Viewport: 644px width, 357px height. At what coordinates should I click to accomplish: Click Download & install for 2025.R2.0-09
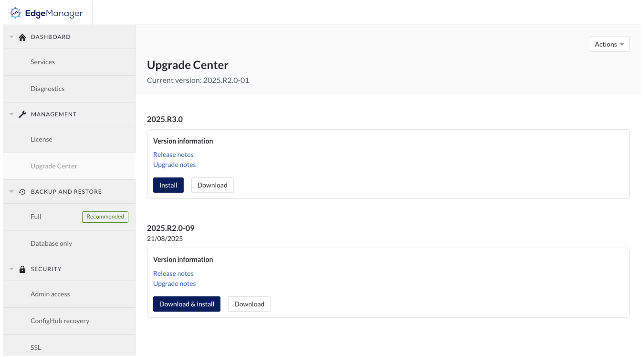pyautogui.click(x=187, y=304)
